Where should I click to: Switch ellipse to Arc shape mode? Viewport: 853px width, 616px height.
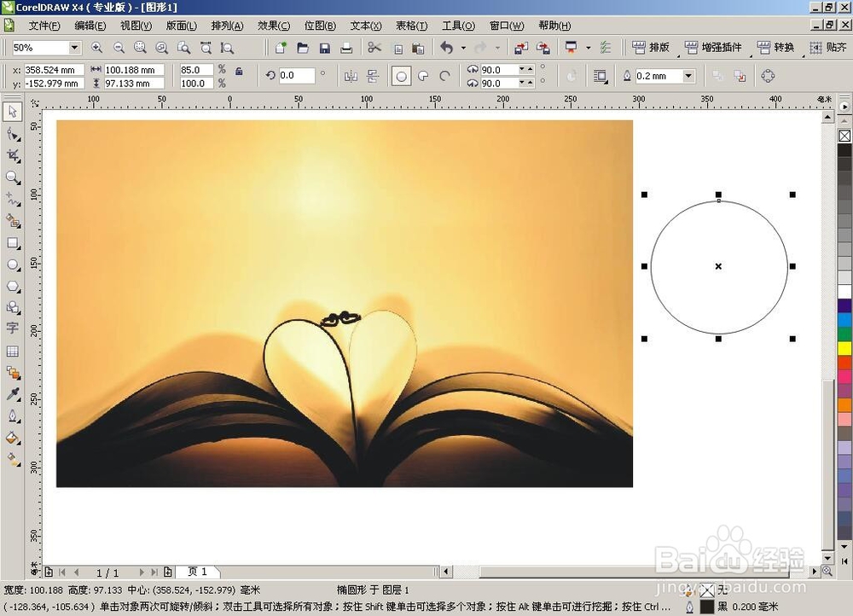(444, 76)
